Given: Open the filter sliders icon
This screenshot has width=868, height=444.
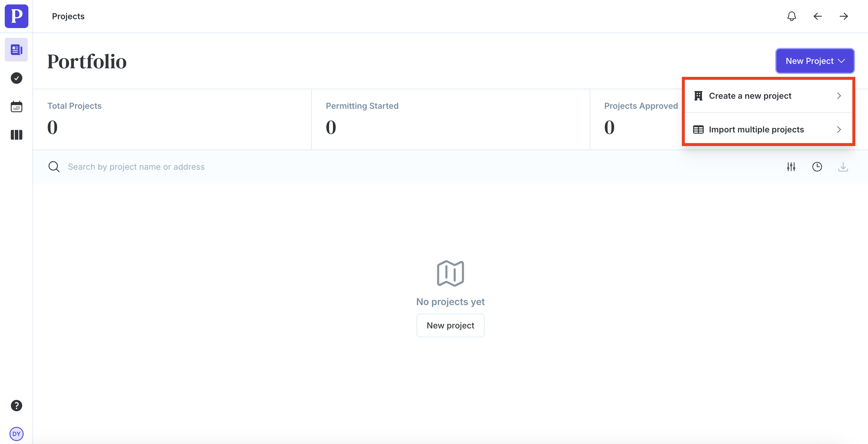Looking at the screenshot, I should pyautogui.click(x=791, y=167).
